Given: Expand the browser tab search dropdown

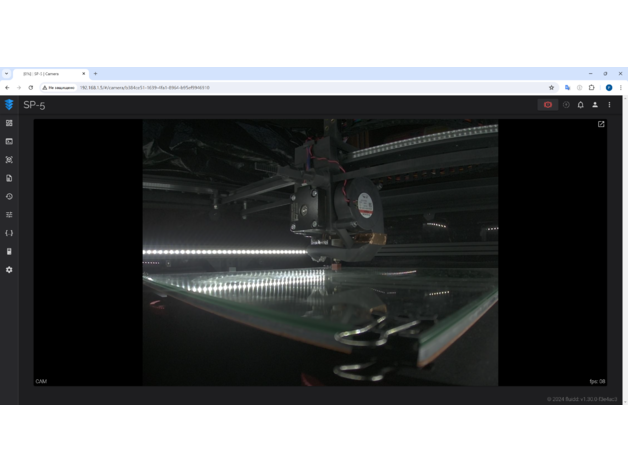Looking at the screenshot, I should click(6, 74).
